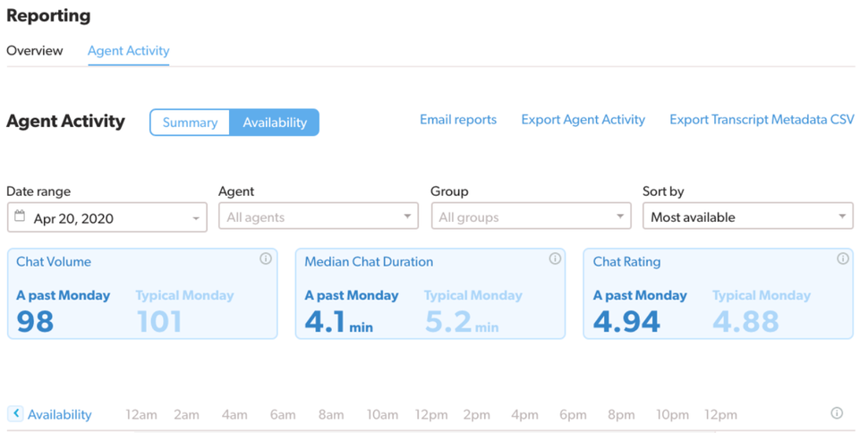
Task: Click the Availability timeline info icon
Action: tap(837, 413)
